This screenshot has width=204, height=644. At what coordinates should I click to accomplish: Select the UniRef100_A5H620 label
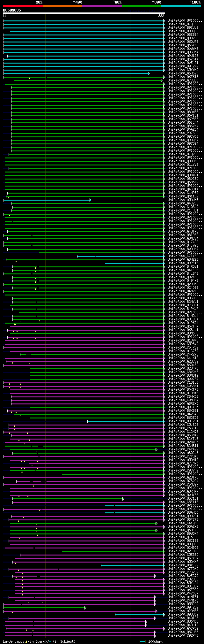pyautogui.click(x=183, y=73)
